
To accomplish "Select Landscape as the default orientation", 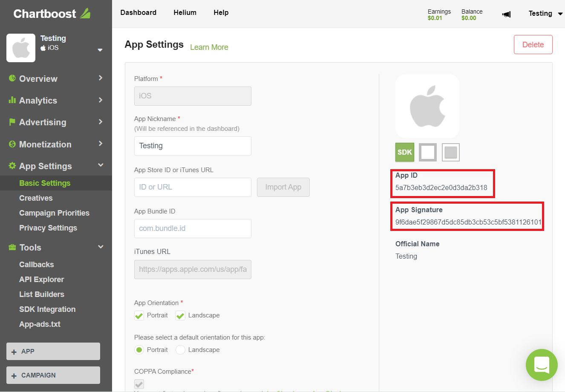I will 181,350.
